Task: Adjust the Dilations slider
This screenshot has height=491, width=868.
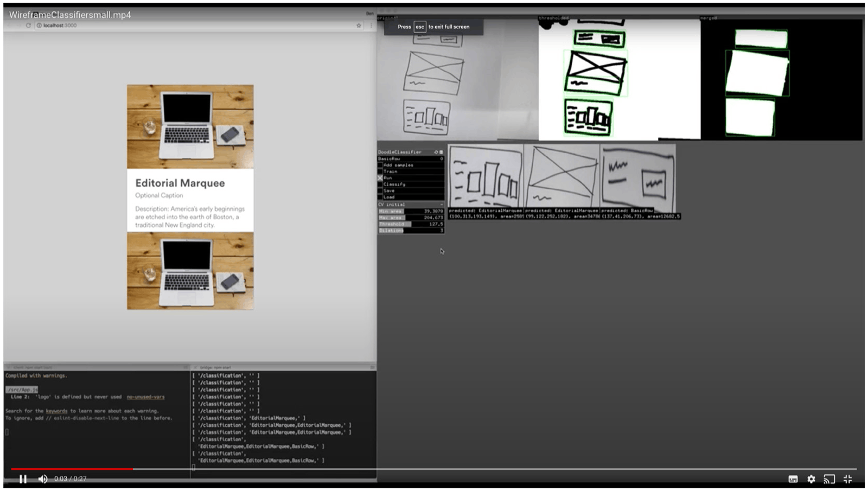Action: [411, 231]
